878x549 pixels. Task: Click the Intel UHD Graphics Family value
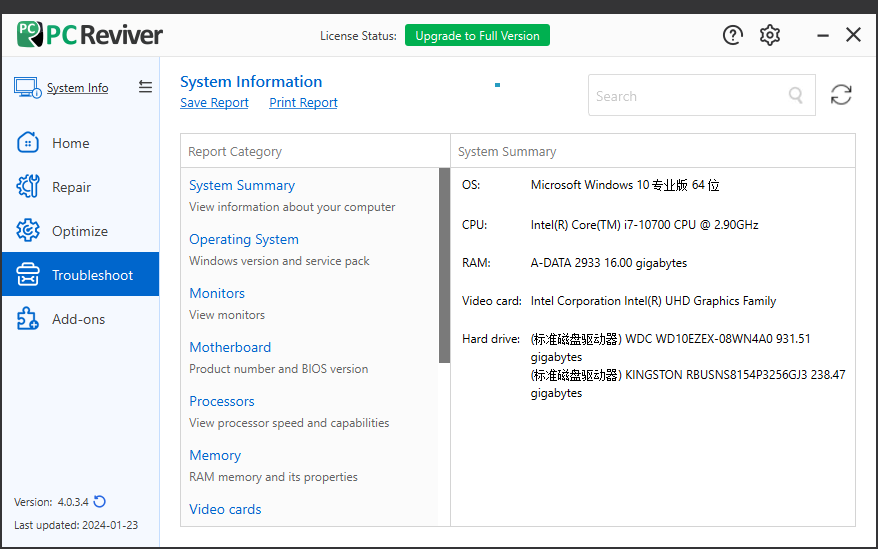[653, 301]
